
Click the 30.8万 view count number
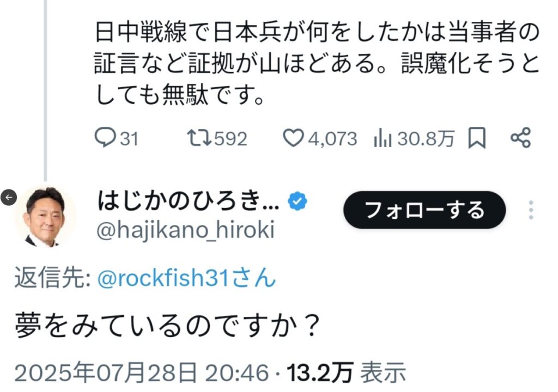[426, 138]
